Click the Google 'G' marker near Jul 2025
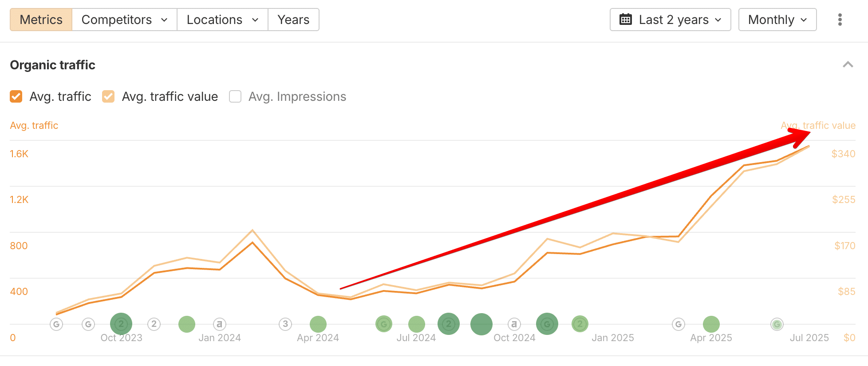The width and height of the screenshot is (868, 366). coord(777,324)
